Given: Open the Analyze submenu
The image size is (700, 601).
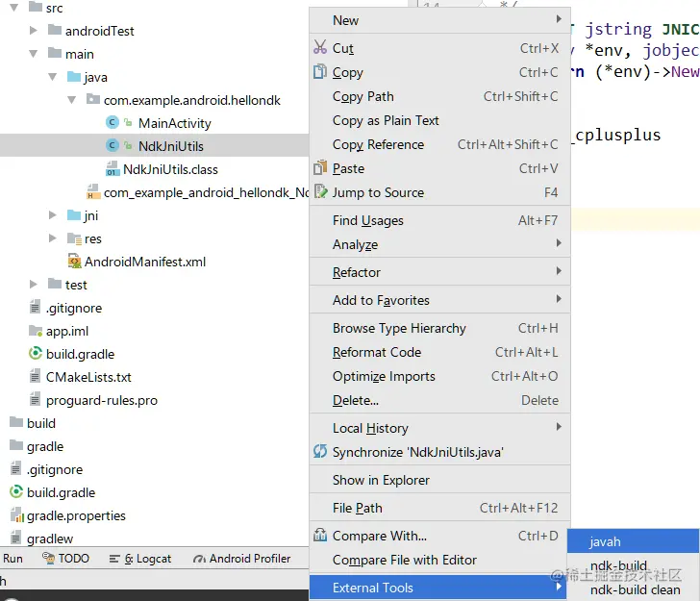Looking at the screenshot, I should (x=439, y=244).
